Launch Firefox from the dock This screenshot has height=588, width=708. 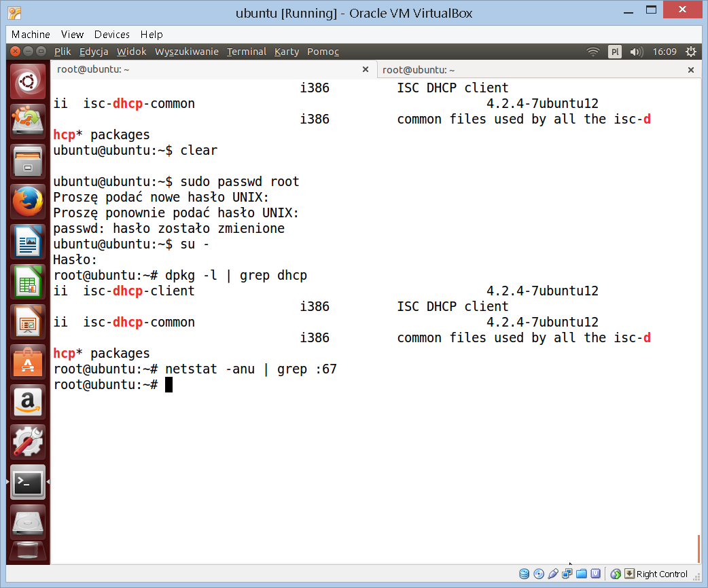pyautogui.click(x=28, y=201)
